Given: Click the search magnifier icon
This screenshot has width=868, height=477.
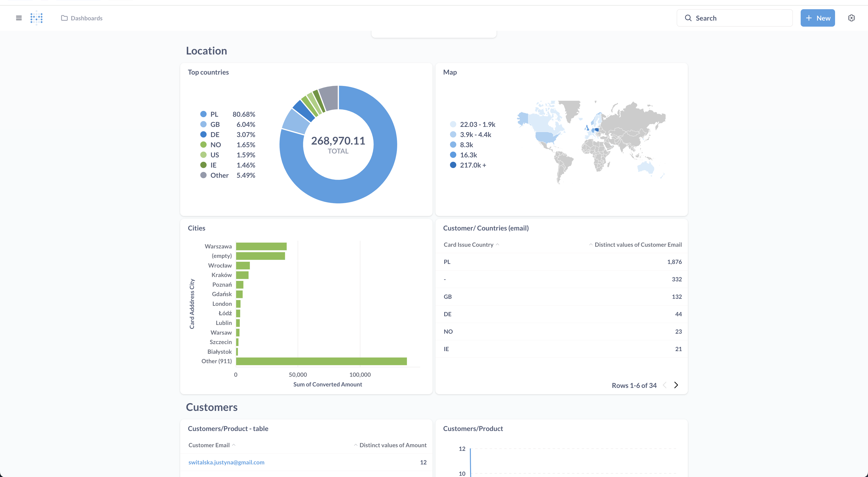Looking at the screenshot, I should coord(688,18).
